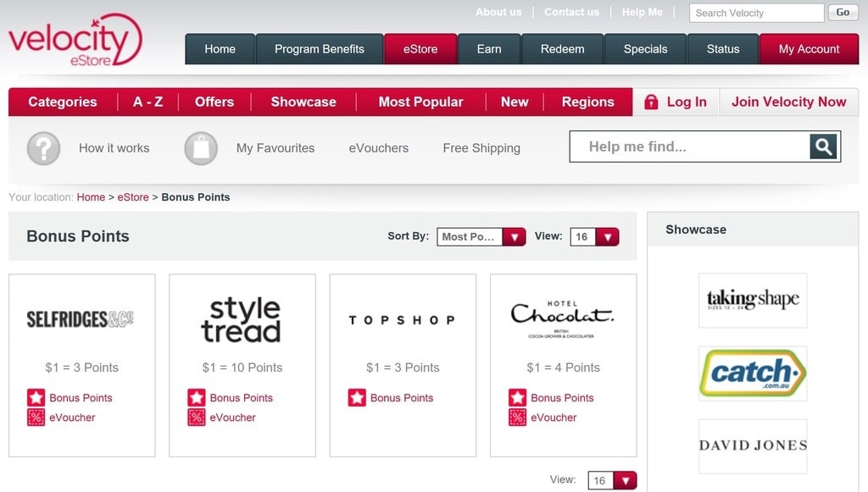Open the About us link
Viewport: 868px width, 492px height.
[498, 12]
